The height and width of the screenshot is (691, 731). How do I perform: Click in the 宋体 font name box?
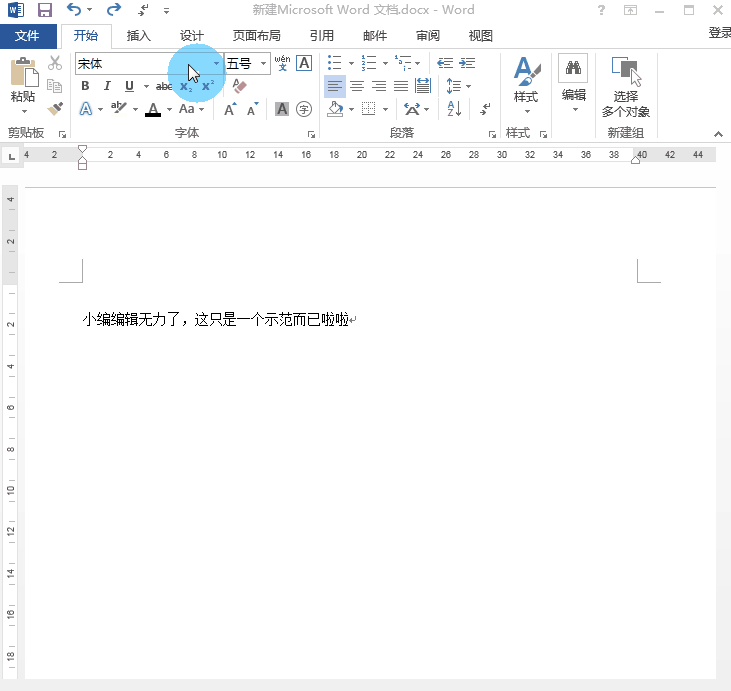click(130, 63)
